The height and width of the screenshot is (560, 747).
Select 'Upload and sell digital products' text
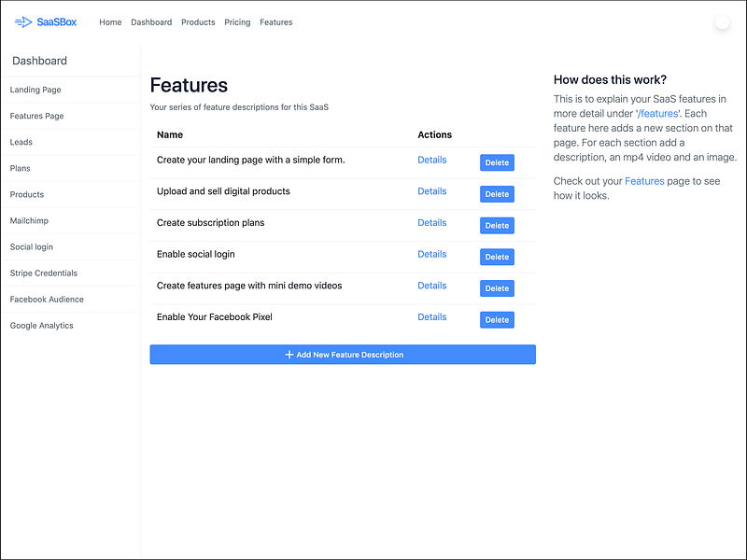coord(223,191)
